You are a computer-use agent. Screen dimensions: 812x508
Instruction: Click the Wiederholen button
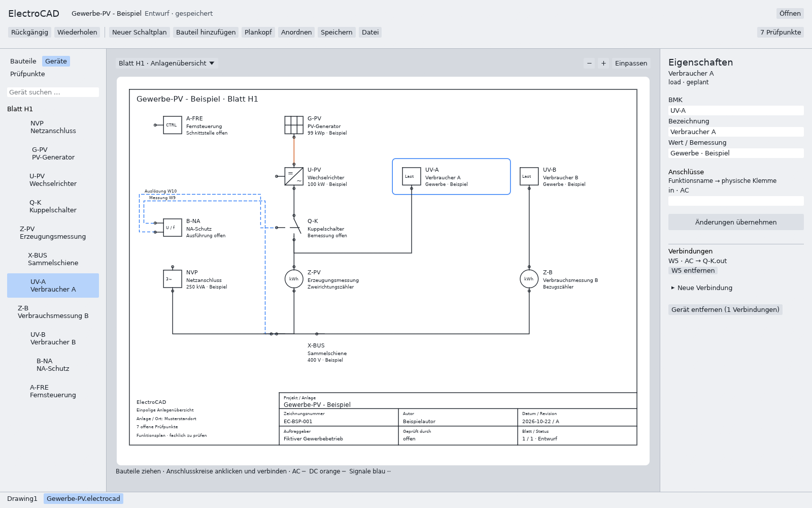click(x=77, y=33)
